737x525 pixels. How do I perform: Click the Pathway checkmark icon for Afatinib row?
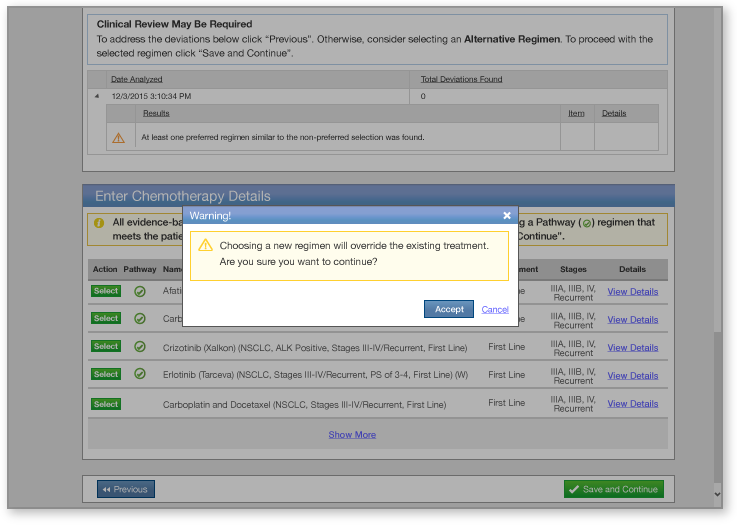(140, 291)
